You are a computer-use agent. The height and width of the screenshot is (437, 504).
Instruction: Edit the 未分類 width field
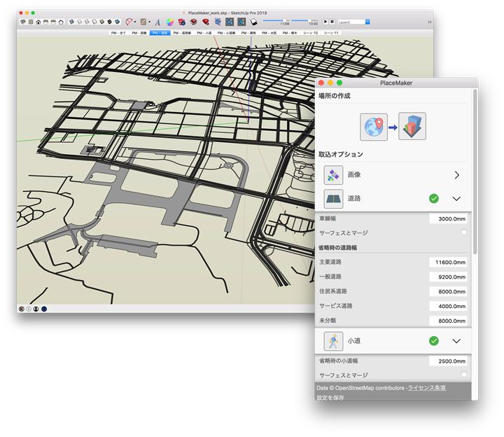448,321
